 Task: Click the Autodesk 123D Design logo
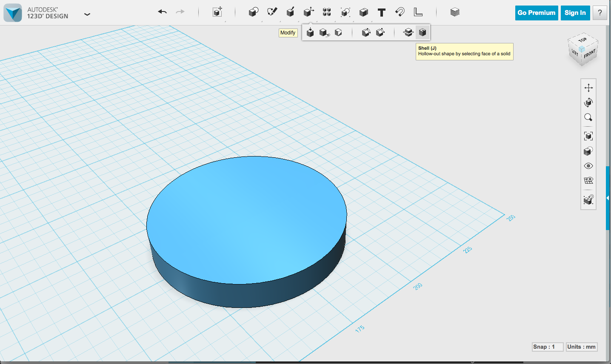pos(13,13)
